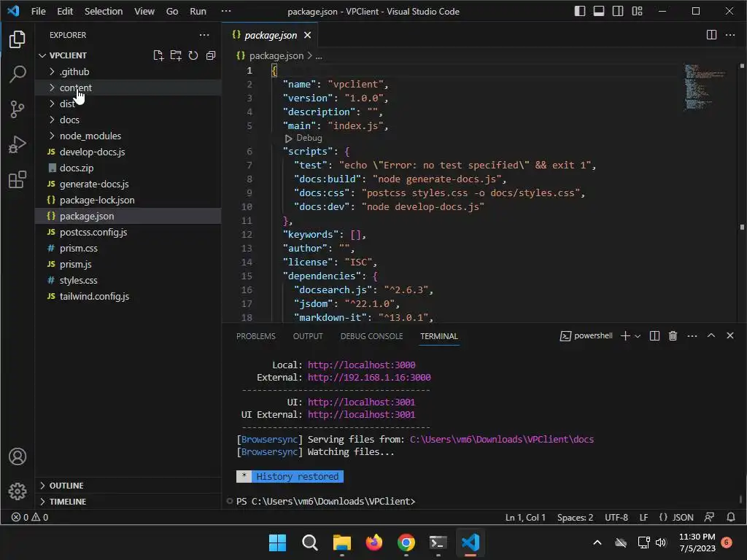Close the terminal panel

pos(729,335)
